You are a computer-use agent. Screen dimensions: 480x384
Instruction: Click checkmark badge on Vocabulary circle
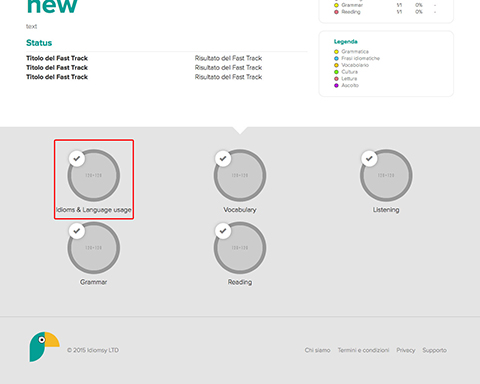223,158
